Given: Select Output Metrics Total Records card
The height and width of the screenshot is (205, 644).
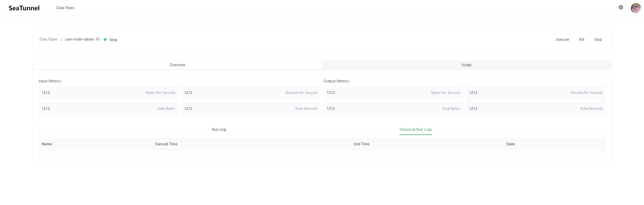Looking at the screenshot, I should coord(536,109).
